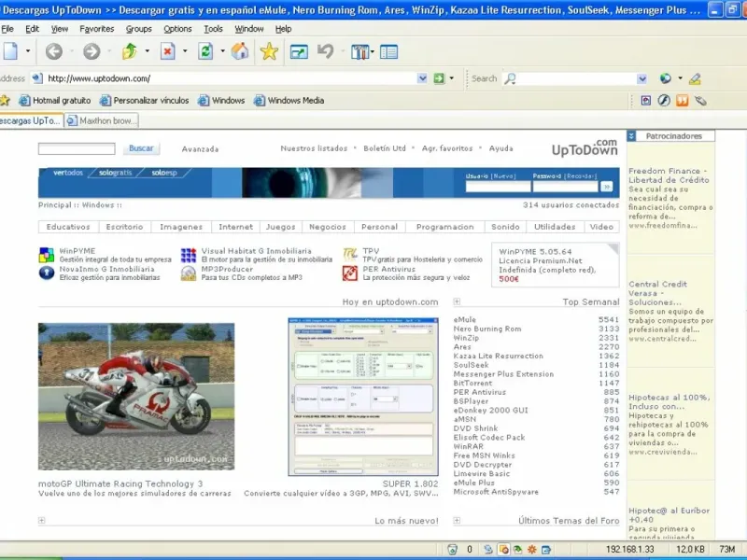Viewport: 747px width, 560px height.
Task: Expand the Lo más nuevo plus box
Action: [x=41, y=521]
